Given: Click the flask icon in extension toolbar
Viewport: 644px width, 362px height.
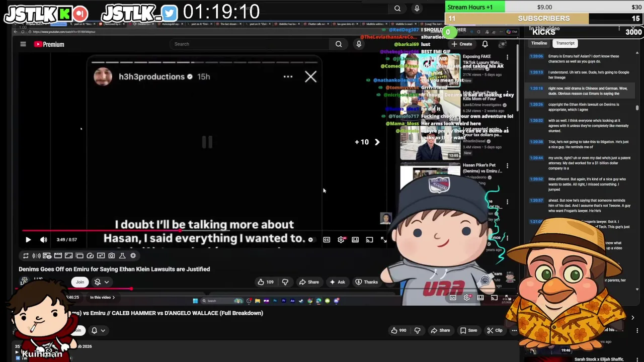Looking at the screenshot, I should [x=122, y=256].
